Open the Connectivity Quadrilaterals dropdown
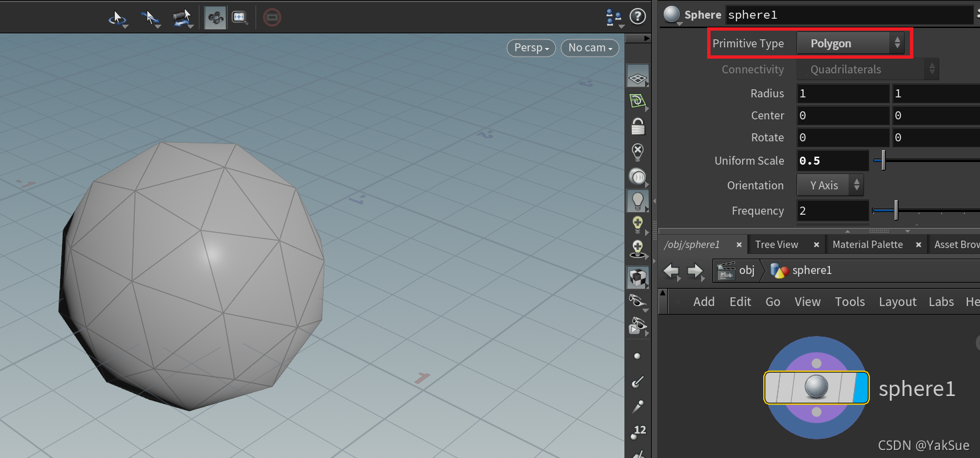The image size is (980, 458). [868, 69]
